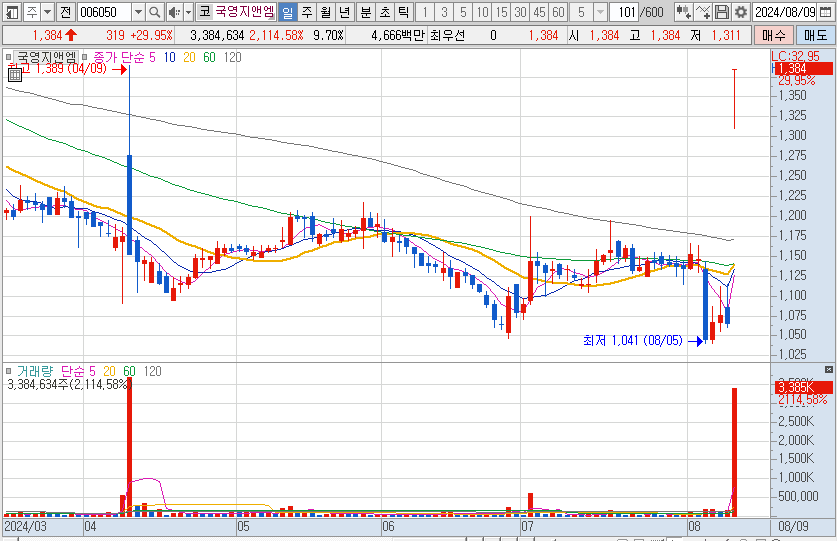Image resolution: width=837 pixels, height=541 pixels.
Task: Choose the 3 interval button
Action: (x=444, y=12)
